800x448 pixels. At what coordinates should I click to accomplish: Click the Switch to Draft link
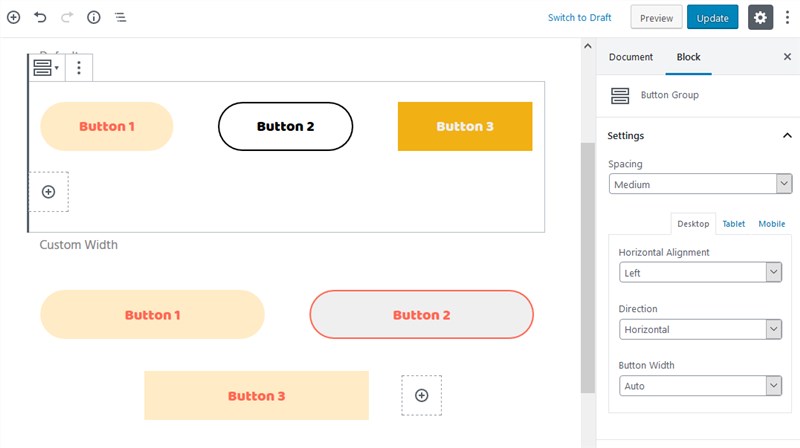tap(580, 18)
